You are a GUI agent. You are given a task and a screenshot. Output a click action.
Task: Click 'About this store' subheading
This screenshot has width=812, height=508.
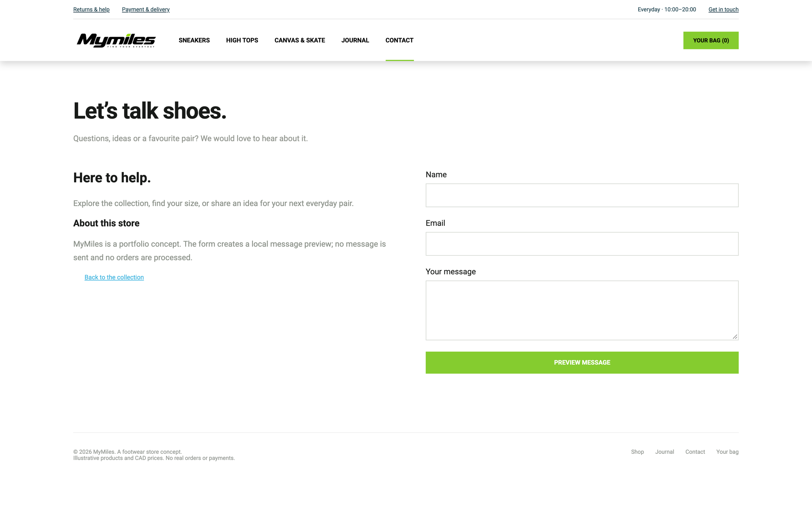(x=106, y=223)
